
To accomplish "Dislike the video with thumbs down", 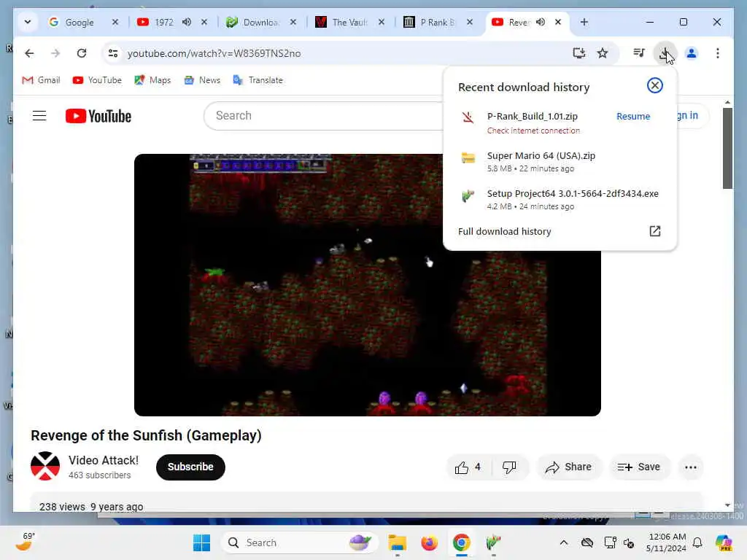I will click(x=508, y=467).
